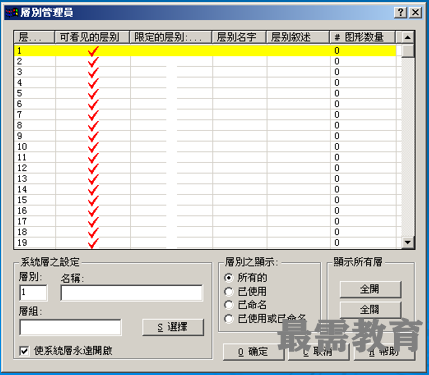Screen dimensions: 429x375
Task: Click the 層別 number input field
Action: pyautogui.click(x=33, y=293)
